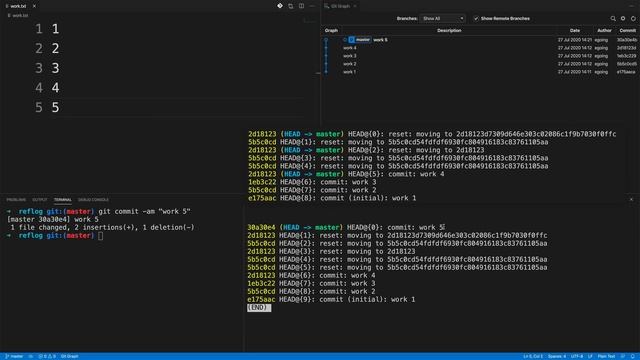
Task: Click 'HEAD@{8}: commit (initial): work 1' in upper reflog
Action: [348, 198]
